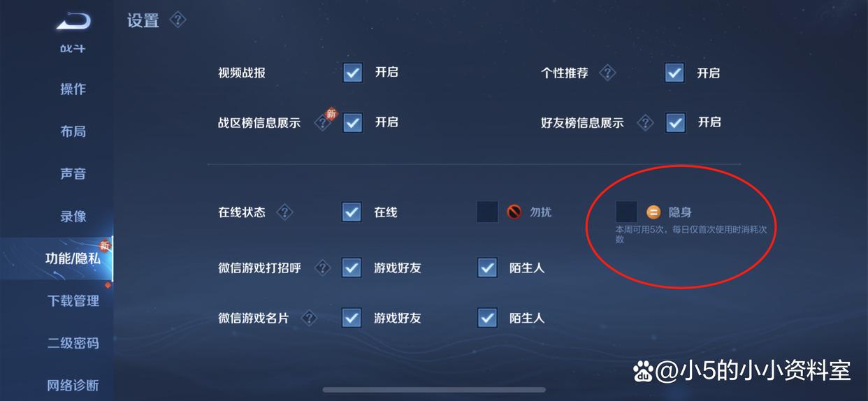Tap the back arrow icon
868x401 pixels.
[x=73, y=22]
